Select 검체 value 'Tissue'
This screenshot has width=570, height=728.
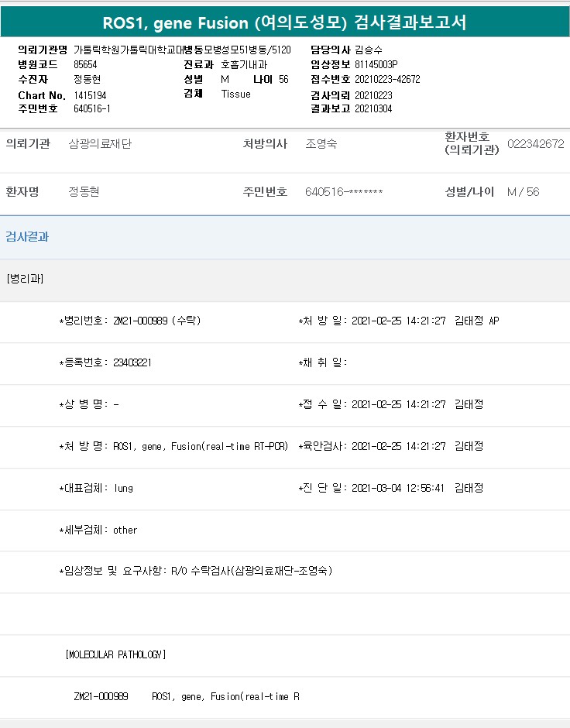(235, 94)
